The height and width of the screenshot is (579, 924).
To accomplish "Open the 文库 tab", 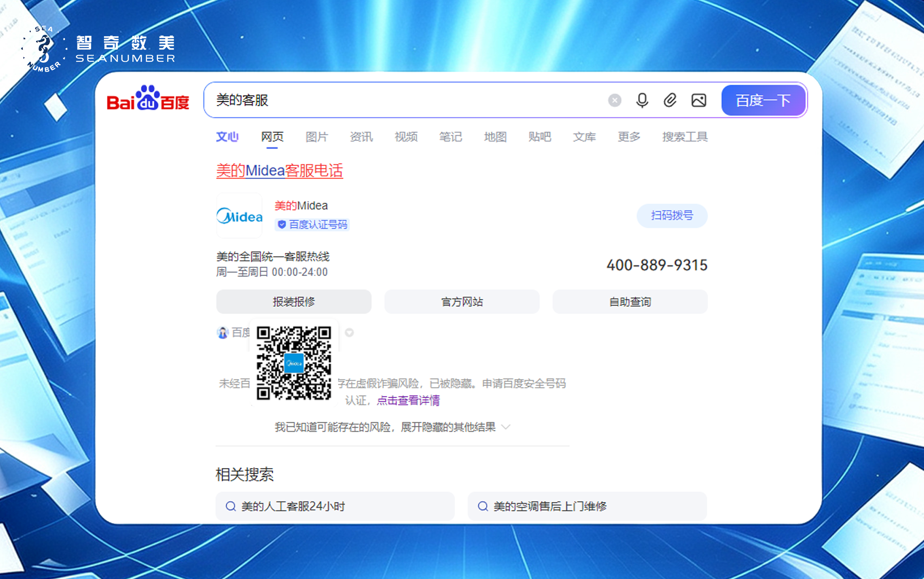I will click(x=584, y=137).
